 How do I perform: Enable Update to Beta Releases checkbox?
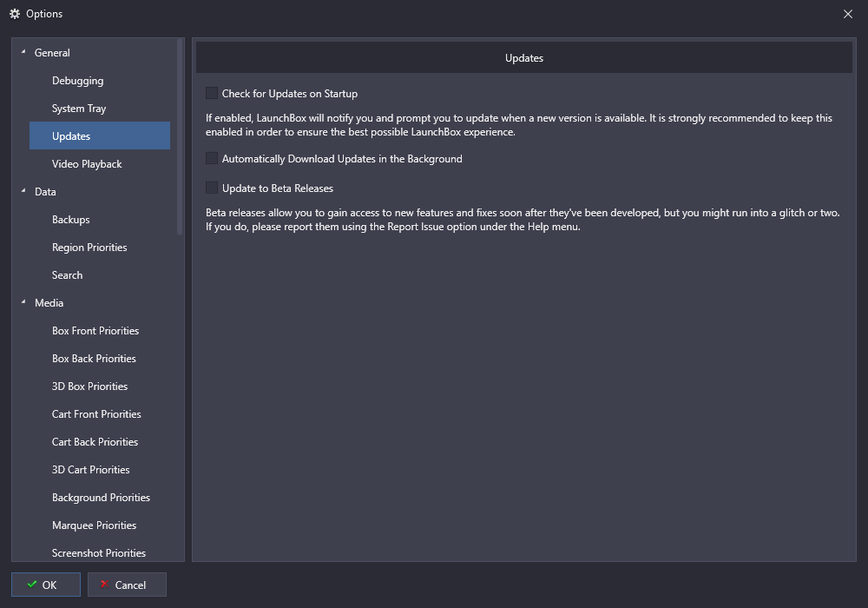click(212, 188)
